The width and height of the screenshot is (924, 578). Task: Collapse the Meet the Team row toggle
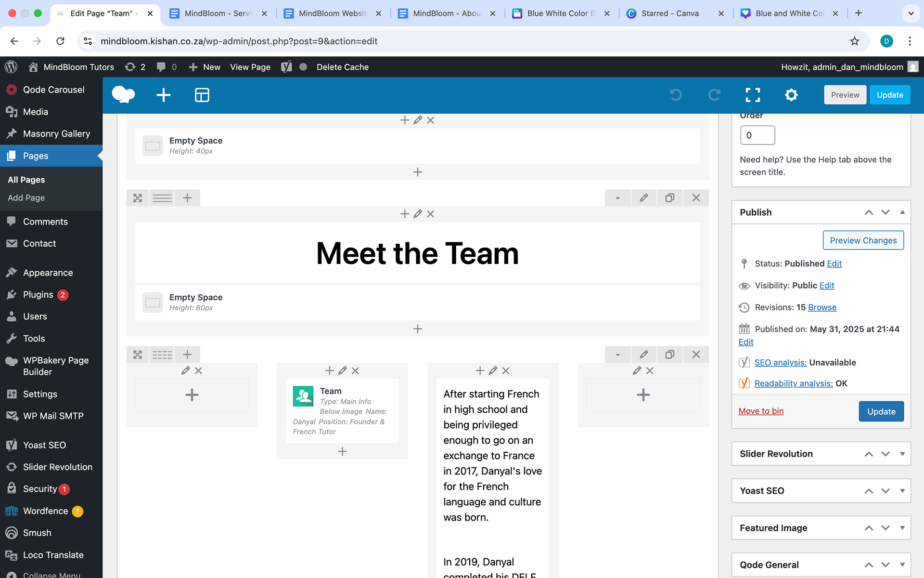(x=617, y=198)
